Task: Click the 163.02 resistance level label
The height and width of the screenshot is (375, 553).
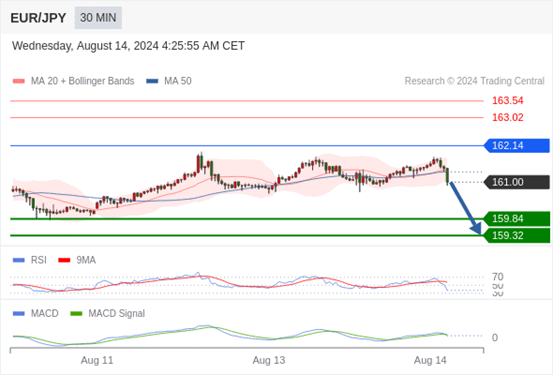Action: (x=508, y=117)
